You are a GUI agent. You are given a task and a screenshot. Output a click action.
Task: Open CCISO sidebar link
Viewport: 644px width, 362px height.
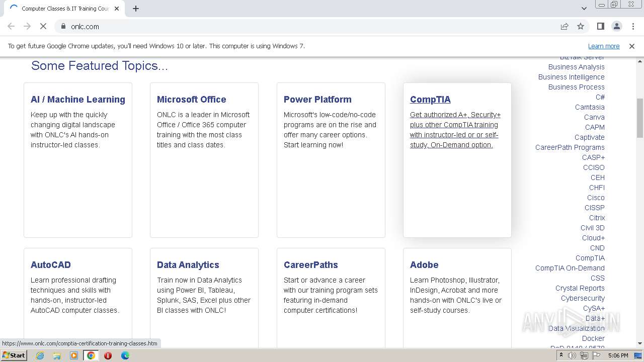pos(594,167)
